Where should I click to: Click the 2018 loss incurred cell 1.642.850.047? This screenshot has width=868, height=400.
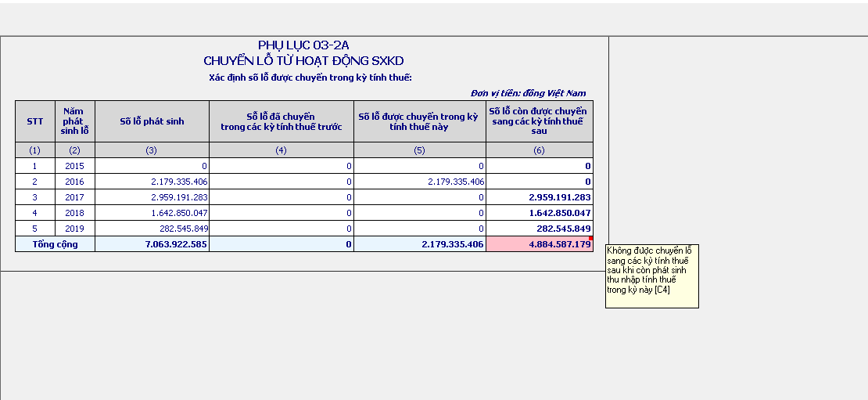(x=152, y=213)
